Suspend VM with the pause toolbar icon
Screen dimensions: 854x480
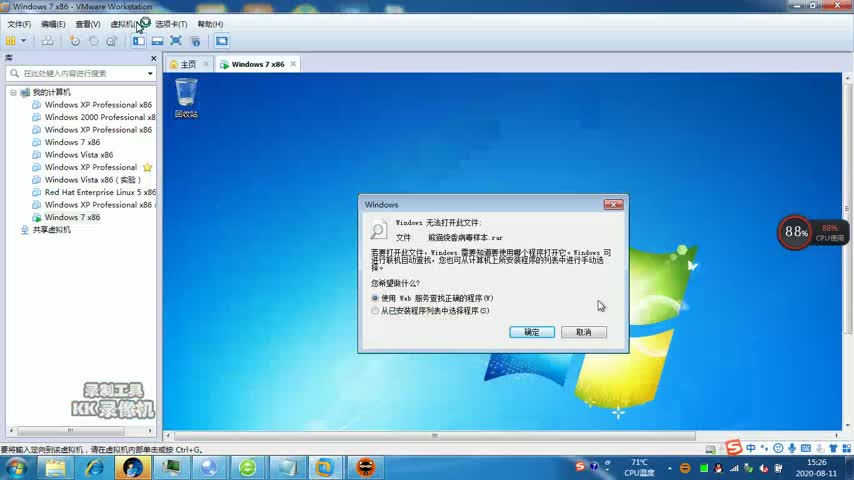point(10,41)
